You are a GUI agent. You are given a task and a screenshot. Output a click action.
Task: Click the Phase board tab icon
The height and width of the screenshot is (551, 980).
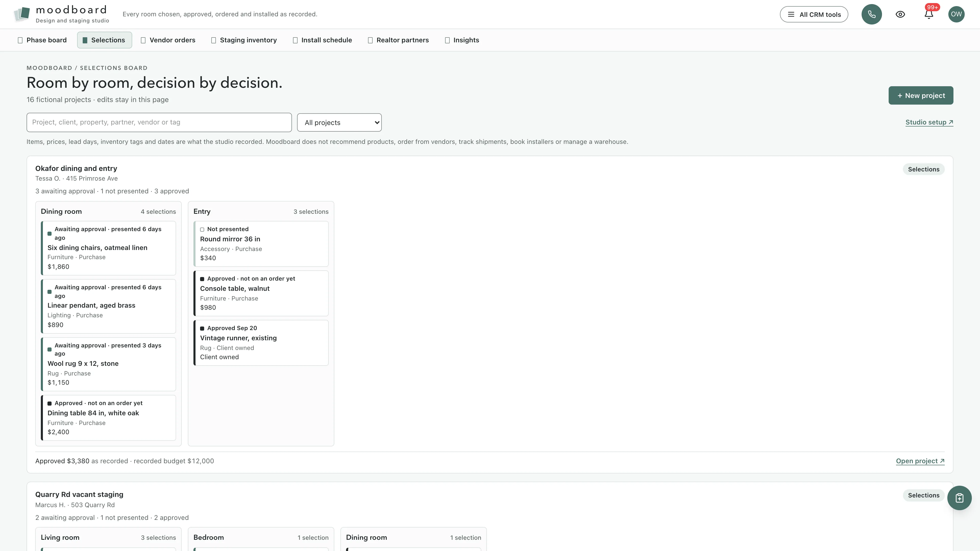tap(20, 40)
